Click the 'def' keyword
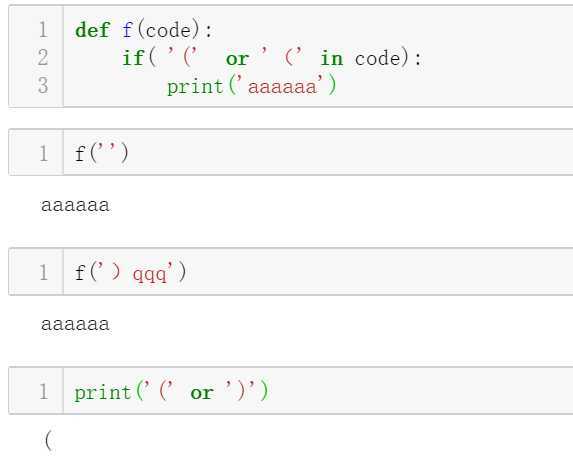 coord(92,30)
